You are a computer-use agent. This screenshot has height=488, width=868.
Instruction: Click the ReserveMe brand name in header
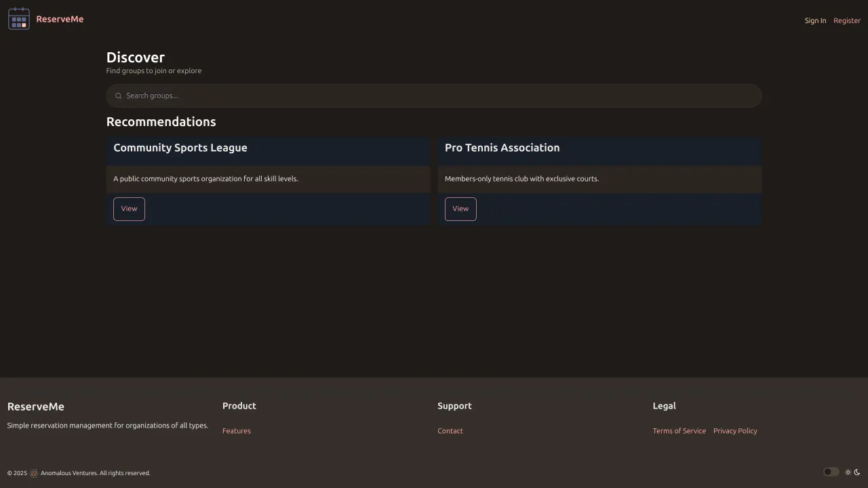60,19
